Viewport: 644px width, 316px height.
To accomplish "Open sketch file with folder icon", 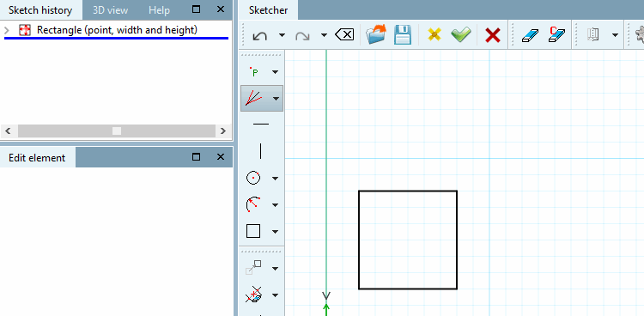I will pos(376,34).
